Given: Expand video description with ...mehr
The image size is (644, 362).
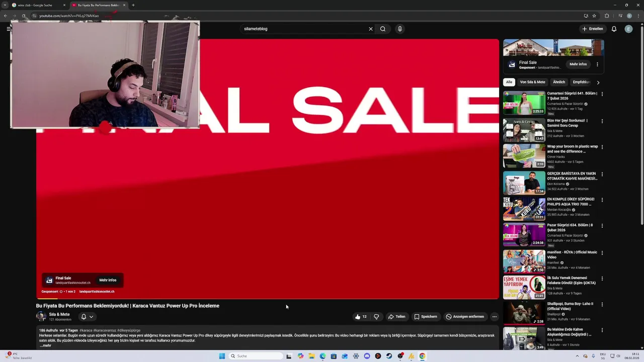Looking at the screenshot, I should pos(45,345).
